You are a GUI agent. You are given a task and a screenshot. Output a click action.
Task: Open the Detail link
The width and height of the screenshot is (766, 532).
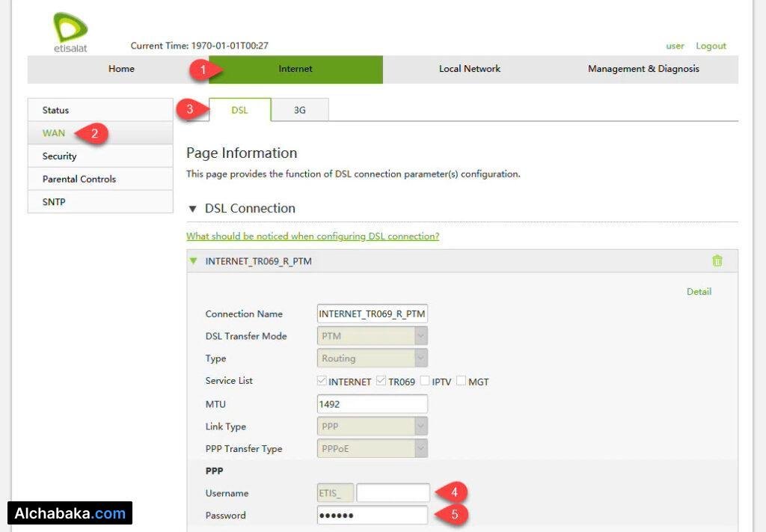(x=698, y=291)
